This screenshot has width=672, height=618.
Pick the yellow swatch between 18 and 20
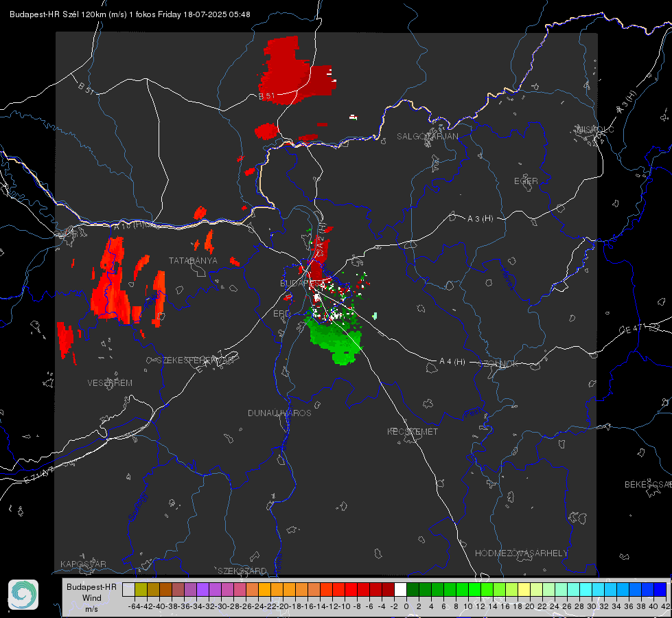coord(524,589)
